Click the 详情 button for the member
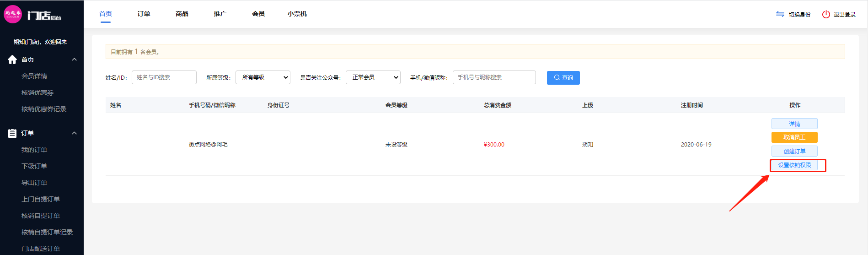This screenshot has width=868, height=255. click(x=794, y=124)
